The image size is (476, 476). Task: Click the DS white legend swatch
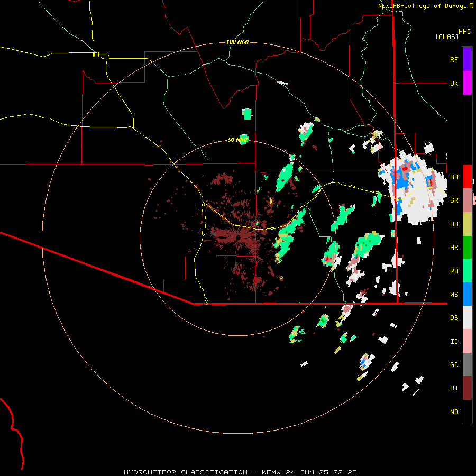point(467,317)
